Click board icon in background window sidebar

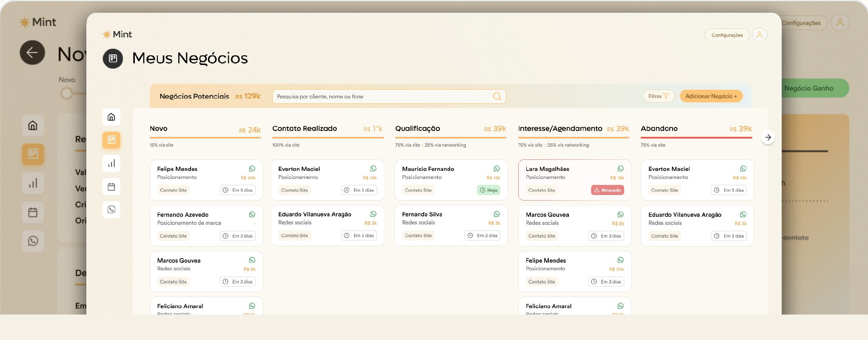click(33, 154)
